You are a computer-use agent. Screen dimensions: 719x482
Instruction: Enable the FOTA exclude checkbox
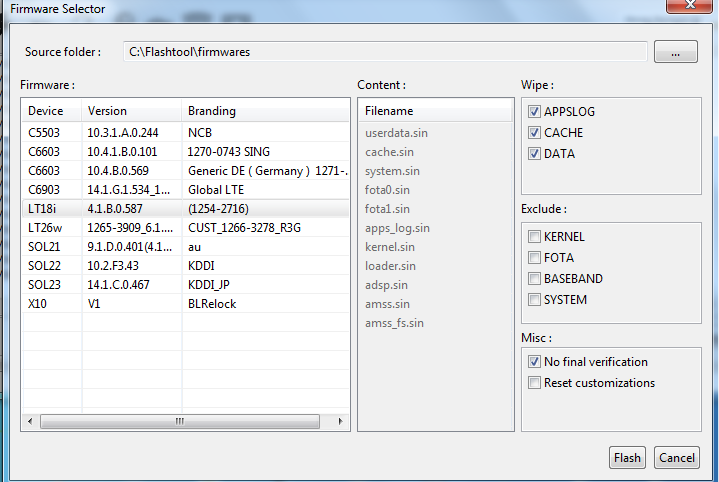pos(535,258)
